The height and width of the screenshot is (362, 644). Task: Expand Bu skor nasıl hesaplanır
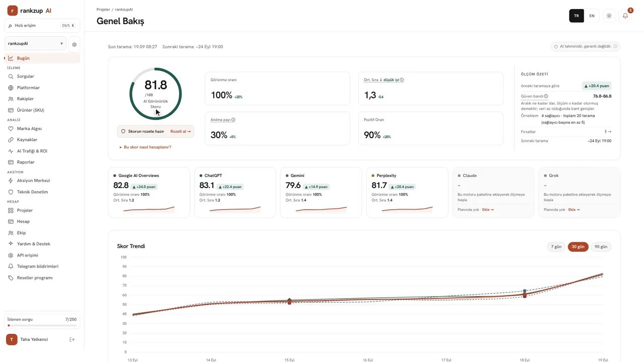(145, 147)
